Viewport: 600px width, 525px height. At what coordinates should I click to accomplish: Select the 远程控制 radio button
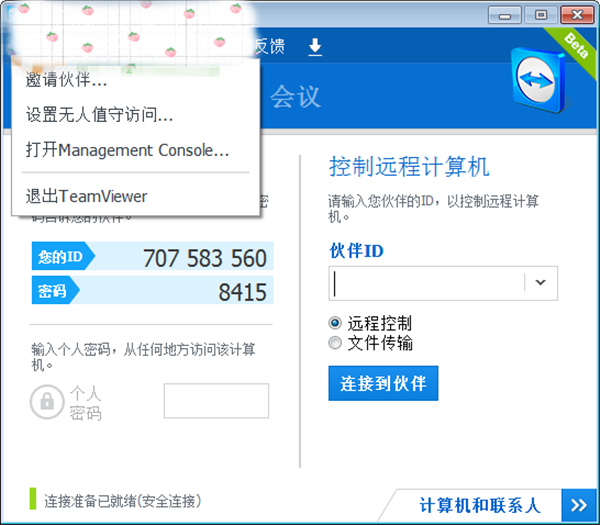[335, 323]
